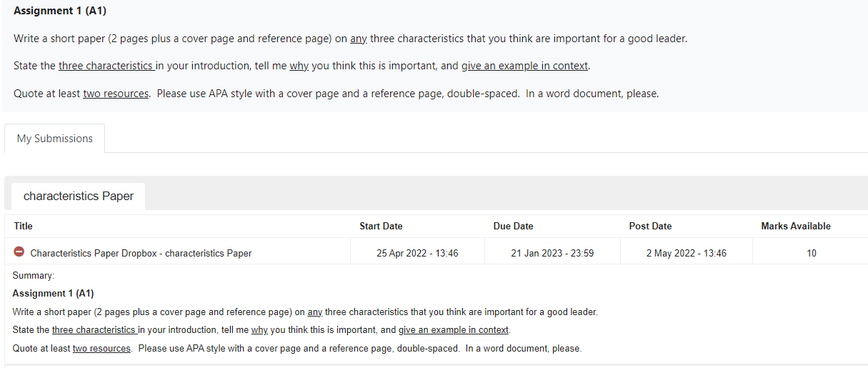Click underlined "two resources" in the Summary section
The image size is (868, 368).
click(101, 349)
